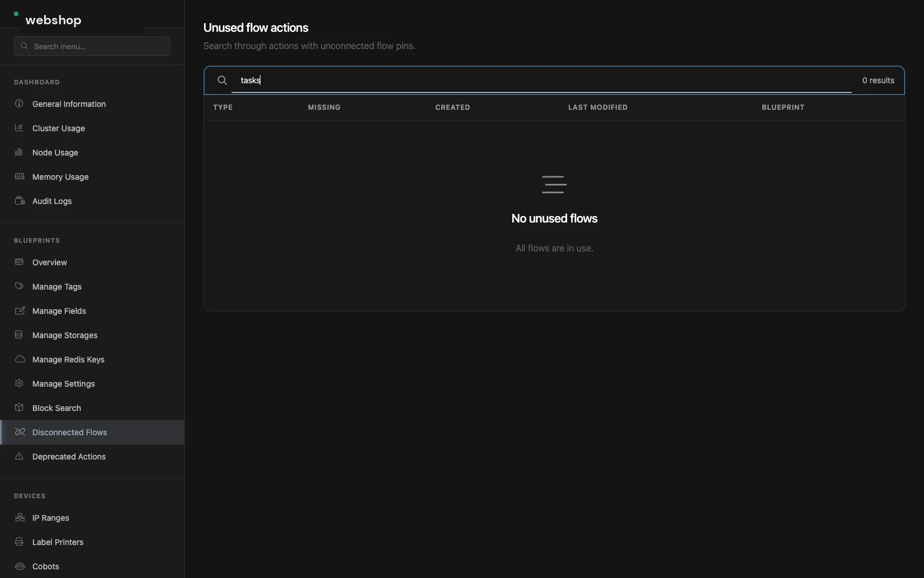Screen dimensions: 924x578
Task: Click the 'Unused flow actions' heading
Action: (256, 28)
